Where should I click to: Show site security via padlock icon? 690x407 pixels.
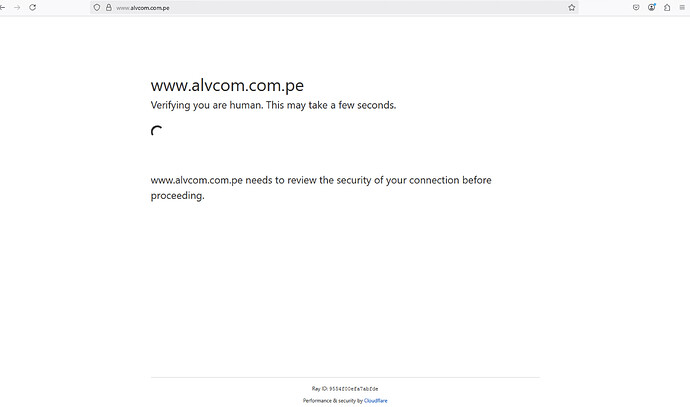click(108, 7)
